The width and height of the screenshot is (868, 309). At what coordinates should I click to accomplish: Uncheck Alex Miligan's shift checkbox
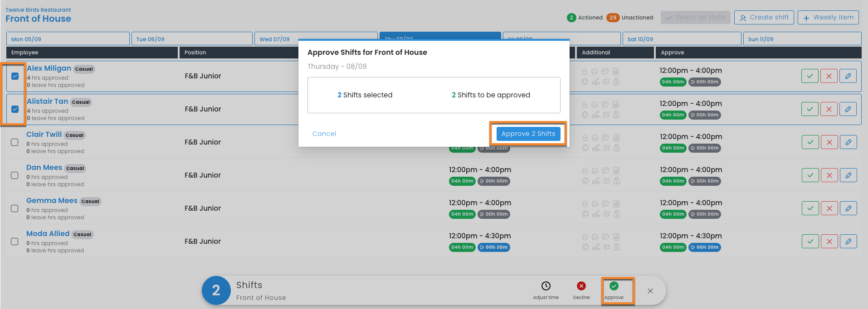15,76
